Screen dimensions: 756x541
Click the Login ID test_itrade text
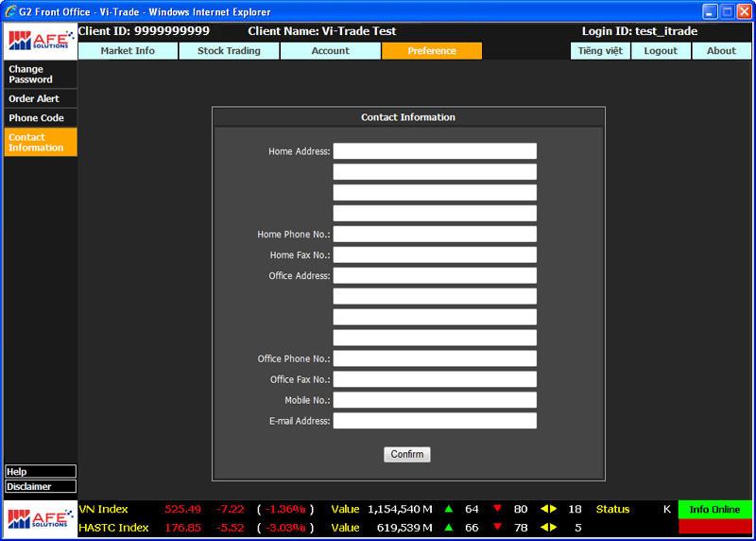click(640, 31)
